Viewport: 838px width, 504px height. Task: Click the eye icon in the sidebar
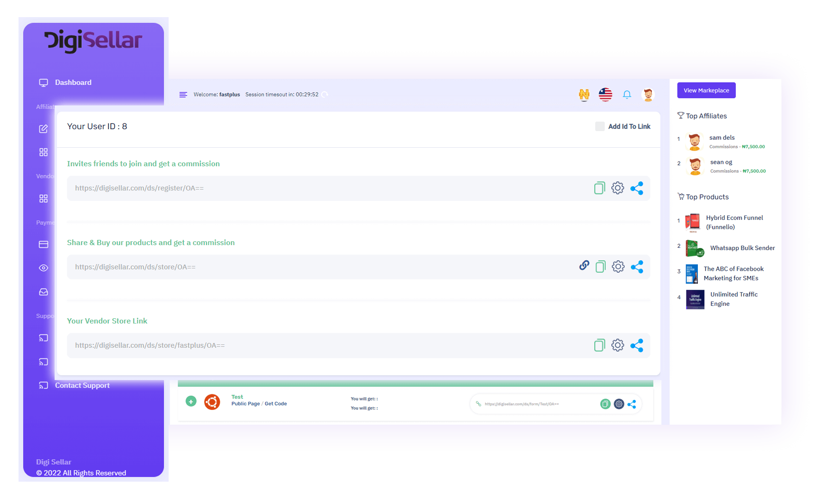[43, 268]
